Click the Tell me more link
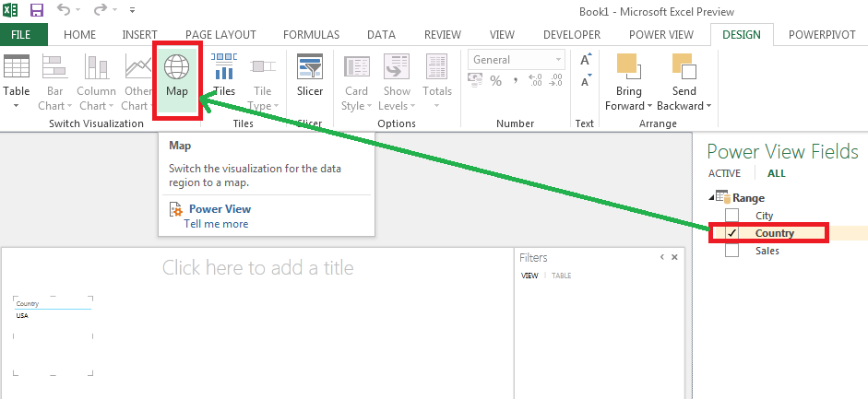This screenshot has width=868, height=399. pos(216,224)
